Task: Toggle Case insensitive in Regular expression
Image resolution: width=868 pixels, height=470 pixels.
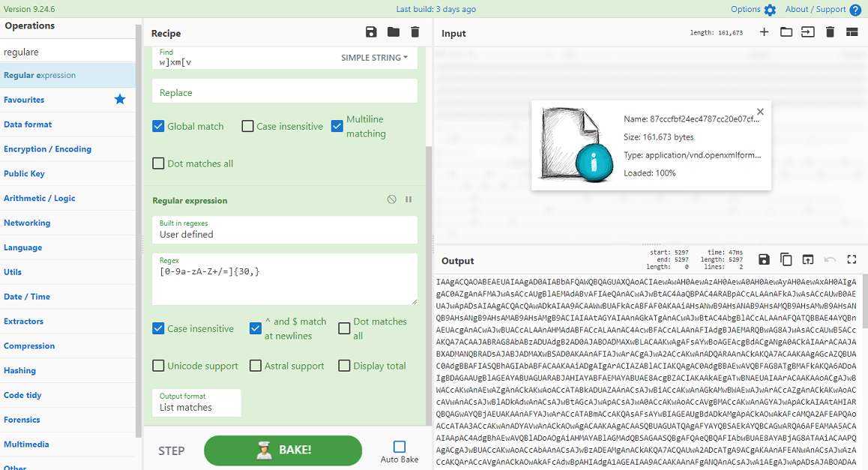Action: [158, 328]
